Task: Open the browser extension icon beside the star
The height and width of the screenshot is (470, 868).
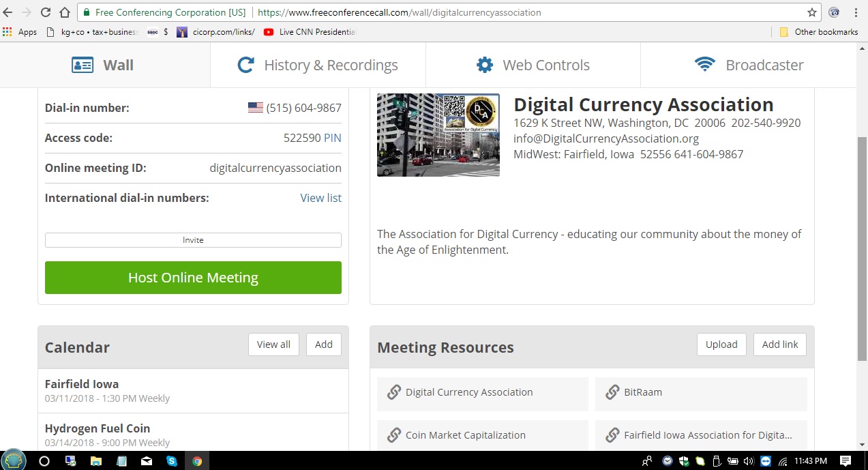Action: pyautogui.click(x=834, y=12)
